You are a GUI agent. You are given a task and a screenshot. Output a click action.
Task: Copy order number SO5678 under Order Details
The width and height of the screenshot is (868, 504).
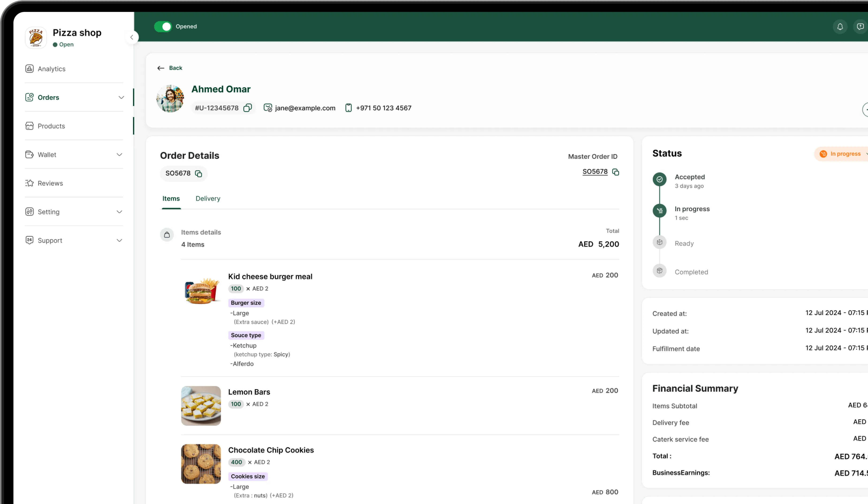198,173
